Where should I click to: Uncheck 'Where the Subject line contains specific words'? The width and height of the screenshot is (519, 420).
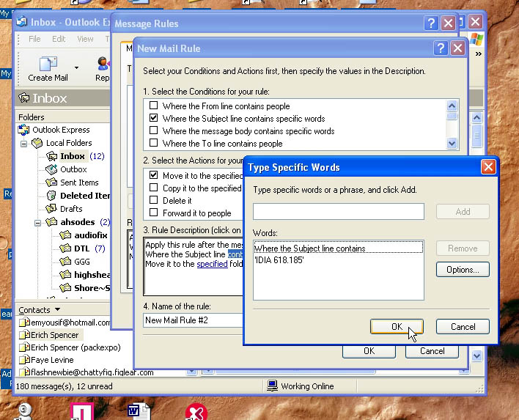pyautogui.click(x=154, y=118)
